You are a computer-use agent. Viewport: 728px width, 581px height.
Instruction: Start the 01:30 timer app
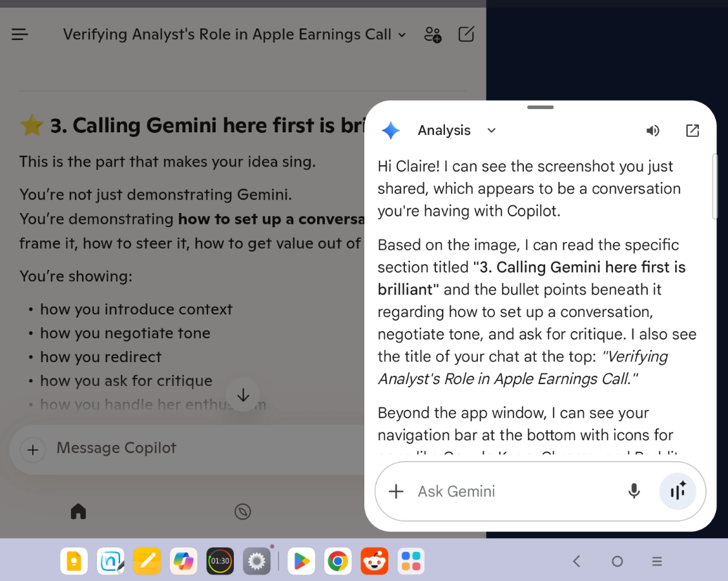pos(220,561)
